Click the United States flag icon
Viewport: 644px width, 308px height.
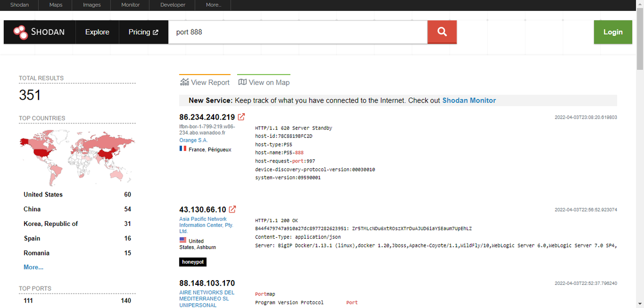click(183, 240)
